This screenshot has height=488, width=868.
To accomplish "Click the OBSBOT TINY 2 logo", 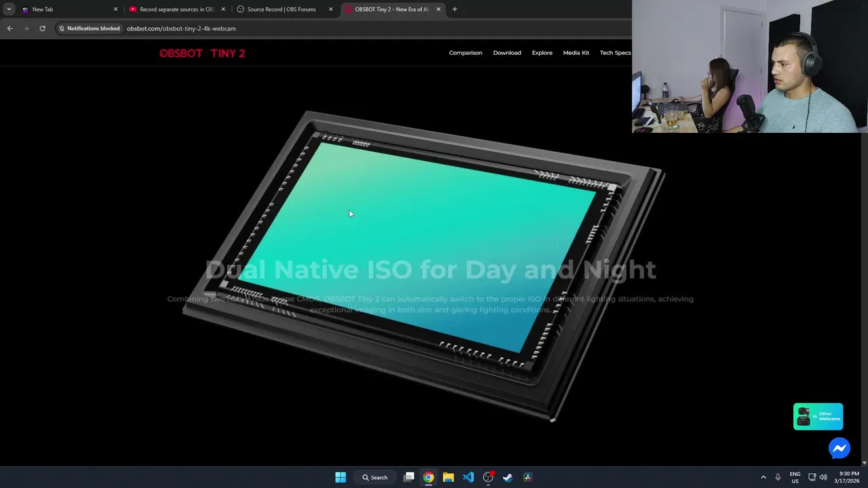I will tap(202, 53).
